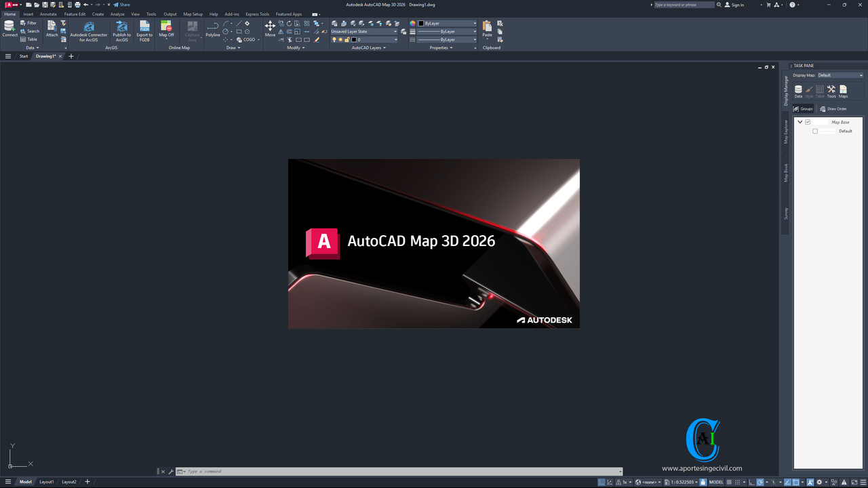Open the Annotate ribbon tab
868x488 pixels.
pyautogui.click(x=48, y=14)
